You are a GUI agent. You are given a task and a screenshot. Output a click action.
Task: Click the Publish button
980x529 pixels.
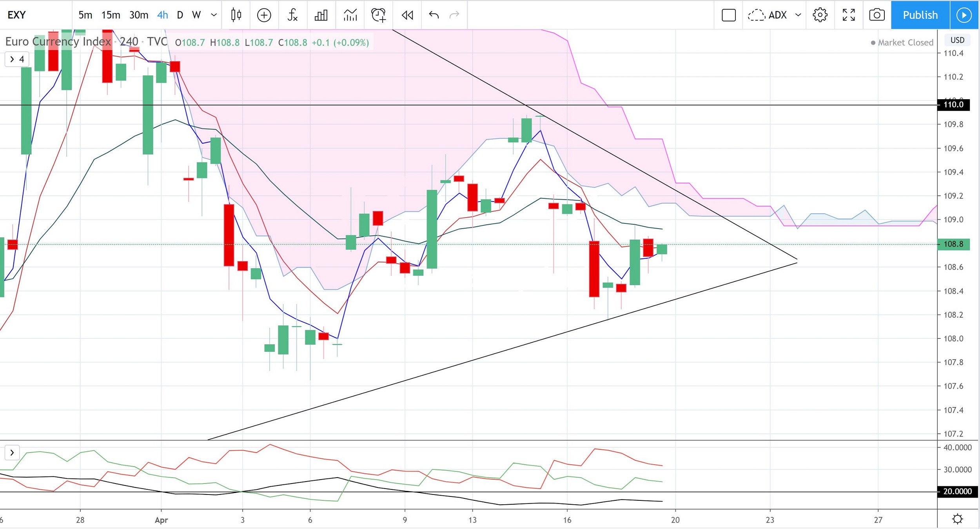920,15
